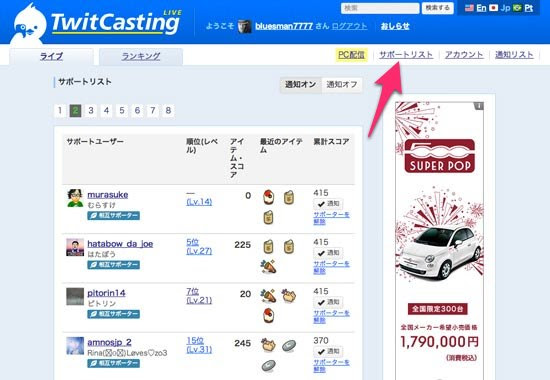Open murasuke username link
The height and width of the screenshot is (380, 550).
pyautogui.click(x=108, y=195)
